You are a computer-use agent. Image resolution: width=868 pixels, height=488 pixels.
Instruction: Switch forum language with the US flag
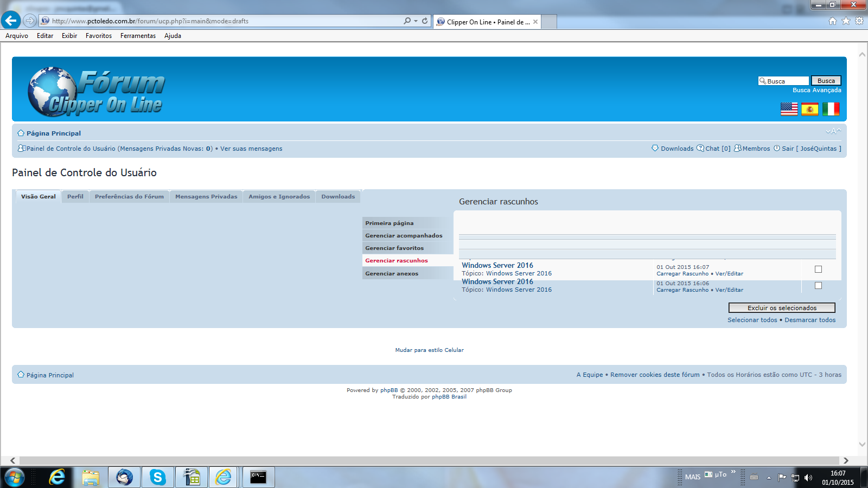[x=789, y=109]
